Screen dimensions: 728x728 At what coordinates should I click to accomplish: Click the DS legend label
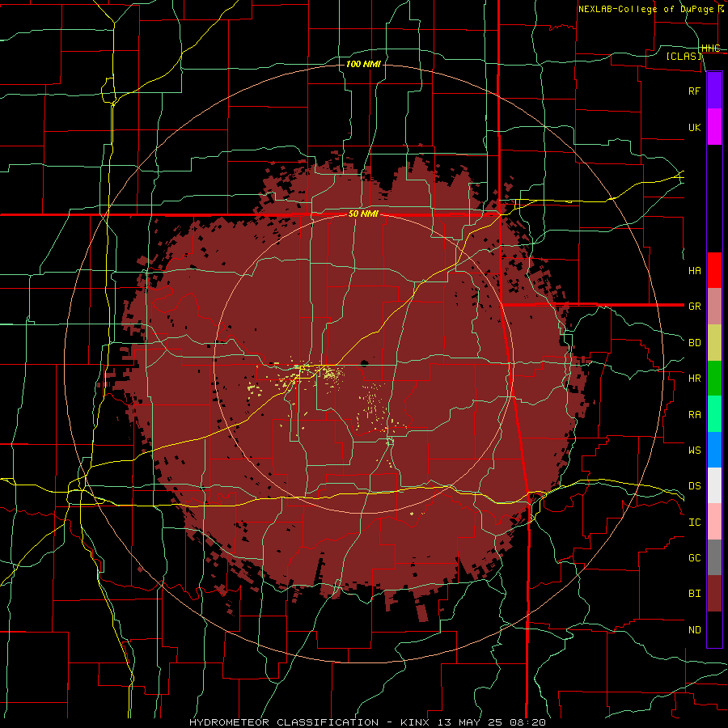click(x=695, y=486)
